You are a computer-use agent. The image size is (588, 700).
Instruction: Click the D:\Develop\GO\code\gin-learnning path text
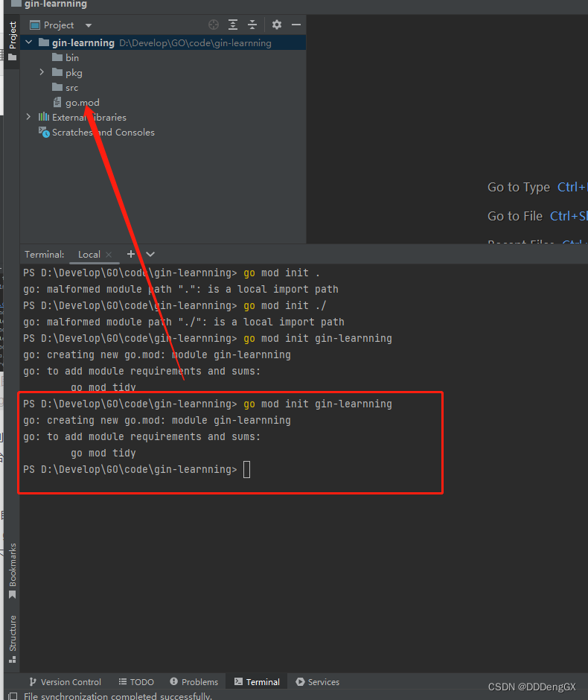pos(195,43)
